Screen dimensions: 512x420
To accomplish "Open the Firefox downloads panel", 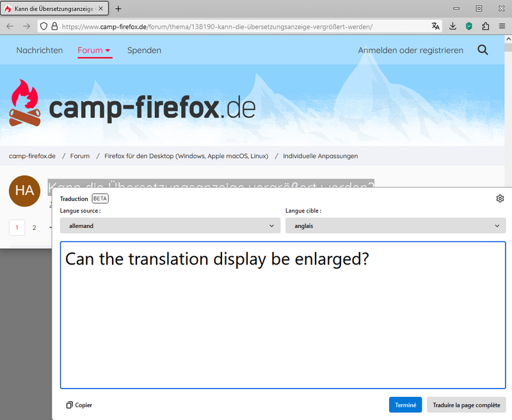I will click(x=452, y=26).
